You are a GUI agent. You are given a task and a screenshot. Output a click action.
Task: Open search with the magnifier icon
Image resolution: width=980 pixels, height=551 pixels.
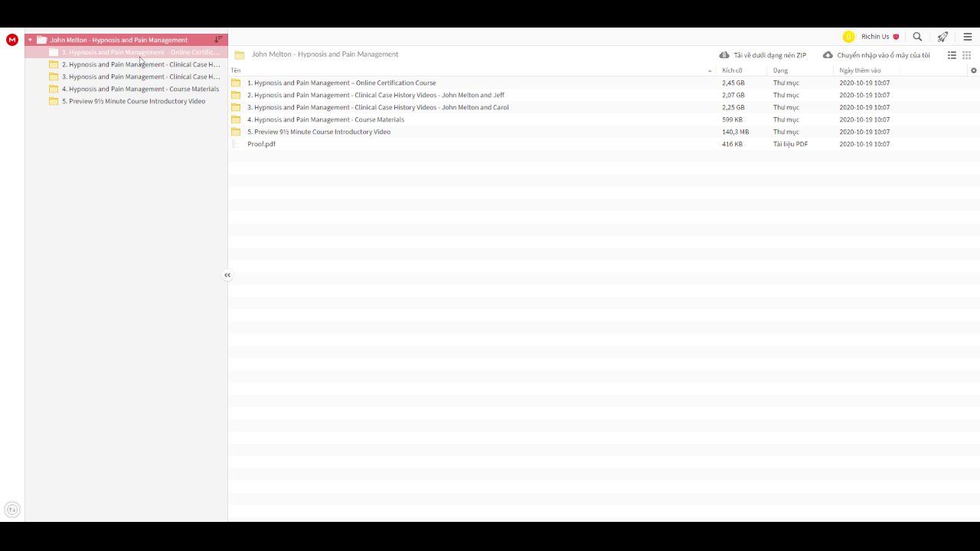[x=917, y=37]
